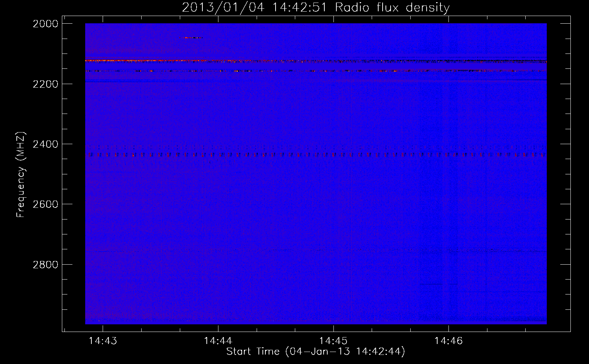
Task: Click the 'Frequency (MHZ)' axis title
Action: [21, 175]
